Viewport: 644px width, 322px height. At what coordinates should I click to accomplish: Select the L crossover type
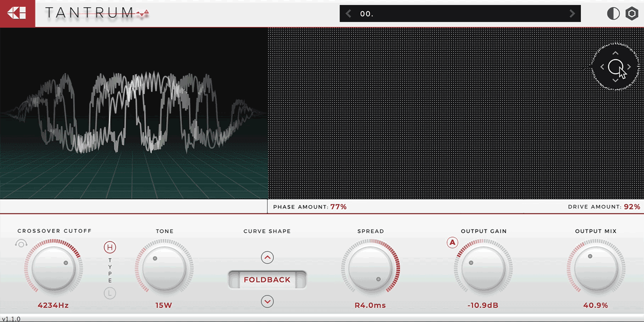110,293
